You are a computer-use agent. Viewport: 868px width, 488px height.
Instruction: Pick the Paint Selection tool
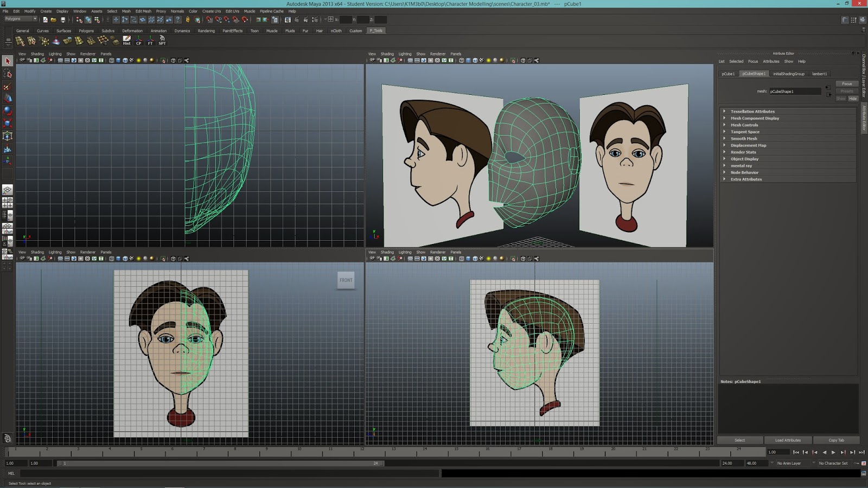tap(8, 86)
